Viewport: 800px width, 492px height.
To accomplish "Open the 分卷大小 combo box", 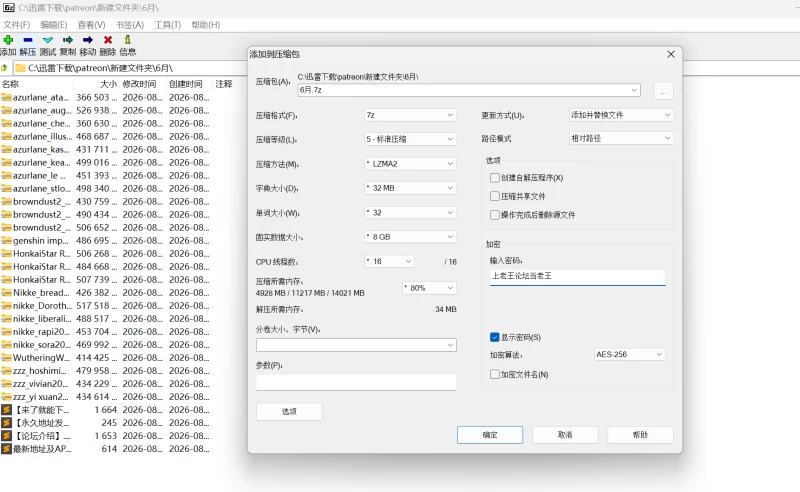I will click(x=356, y=345).
